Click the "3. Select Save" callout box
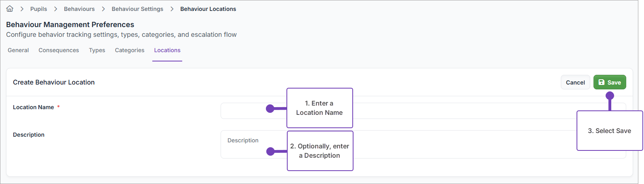 click(609, 131)
